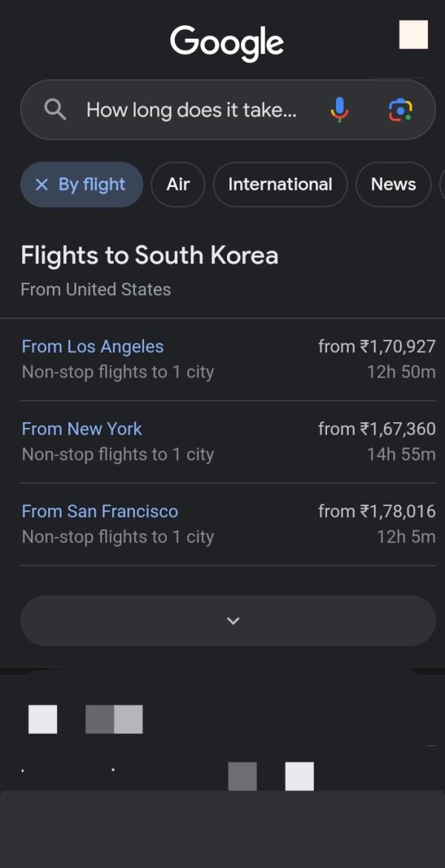The height and width of the screenshot is (868, 445).
Task: Click the Google logo
Action: (226, 42)
